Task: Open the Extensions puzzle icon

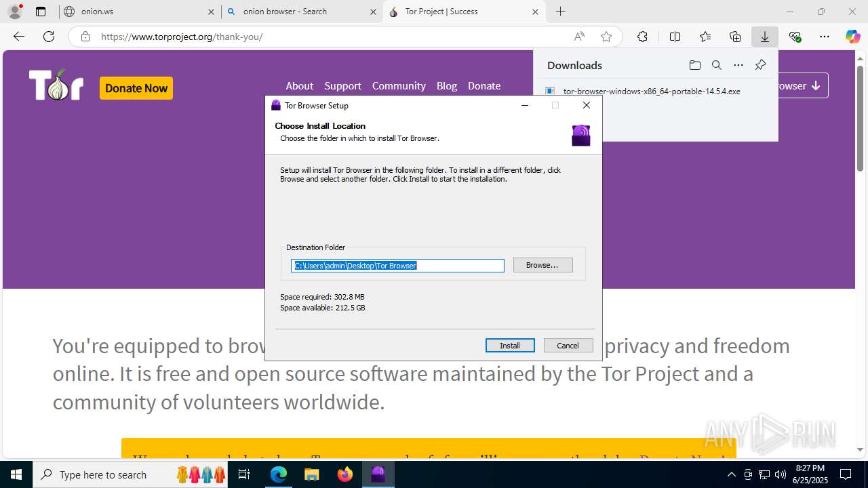Action: click(642, 37)
